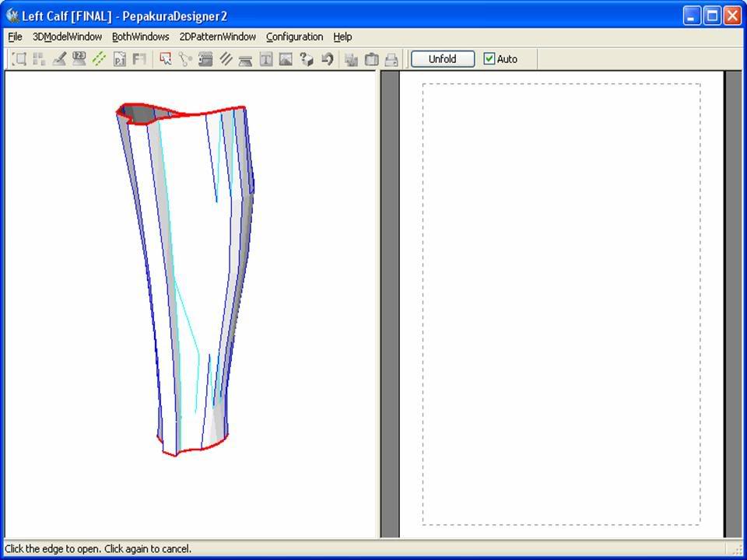Viewport: 747px width, 560px height.
Task: Click the printer icon
Action: [x=391, y=59]
